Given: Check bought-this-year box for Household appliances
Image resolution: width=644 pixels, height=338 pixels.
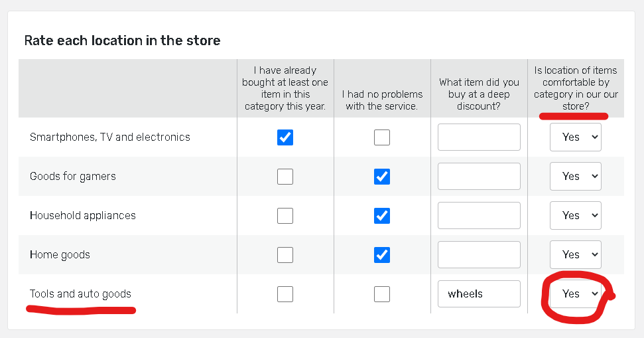Looking at the screenshot, I should tap(285, 216).
